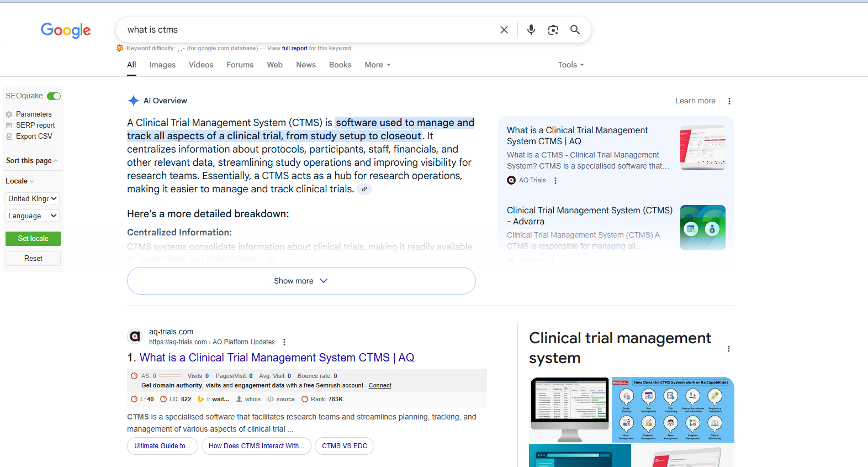The height and width of the screenshot is (467, 868).
Task: Open the Parameters link in SEOquake panel
Action: click(x=34, y=114)
